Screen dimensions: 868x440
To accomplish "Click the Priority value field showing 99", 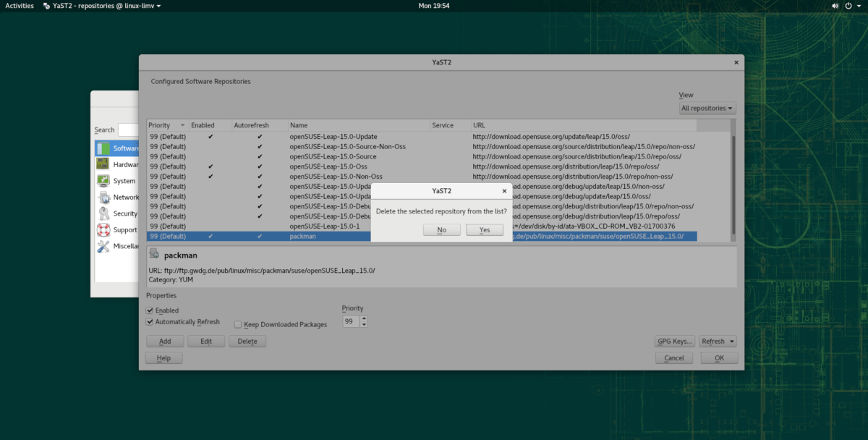I will click(351, 321).
